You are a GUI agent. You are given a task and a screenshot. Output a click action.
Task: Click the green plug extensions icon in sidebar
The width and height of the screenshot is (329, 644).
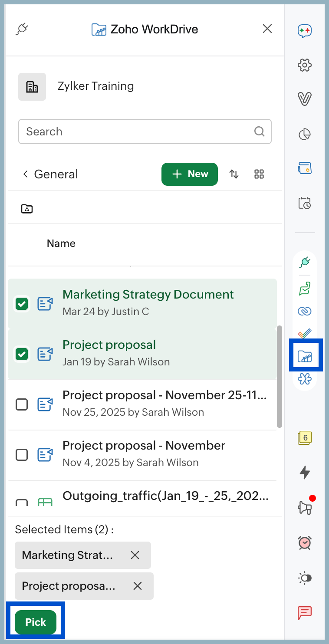(x=305, y=262)
